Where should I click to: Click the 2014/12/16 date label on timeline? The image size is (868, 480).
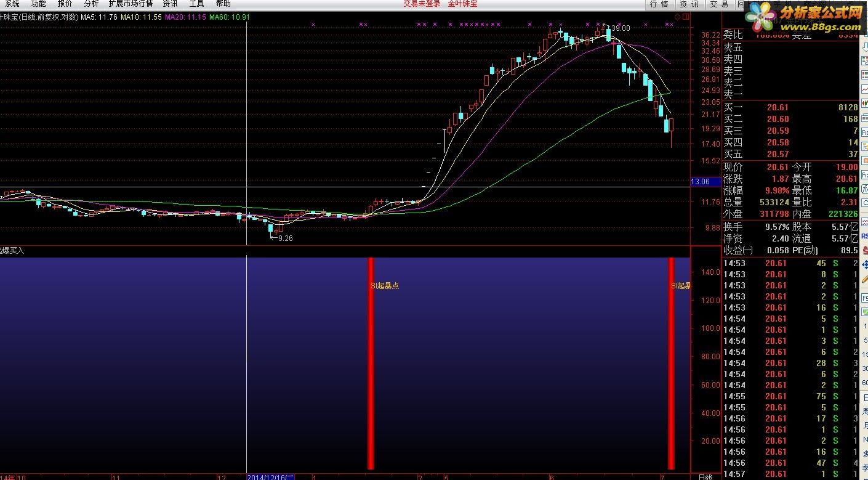click(271, 477)
